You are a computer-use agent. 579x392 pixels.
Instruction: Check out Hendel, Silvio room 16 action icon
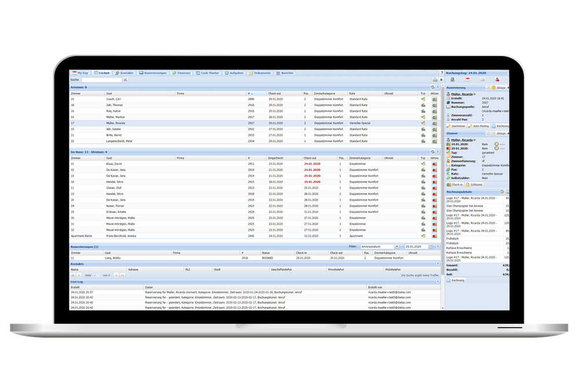[435, 182]
